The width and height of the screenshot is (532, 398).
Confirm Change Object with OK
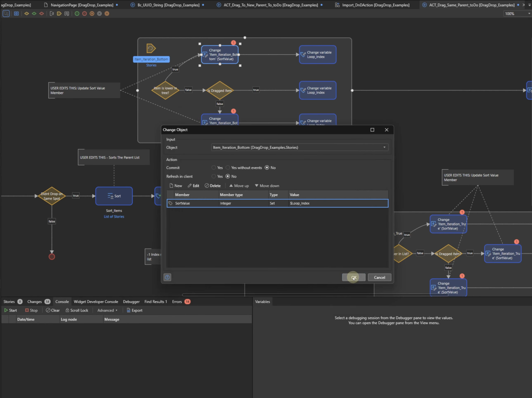354,277
